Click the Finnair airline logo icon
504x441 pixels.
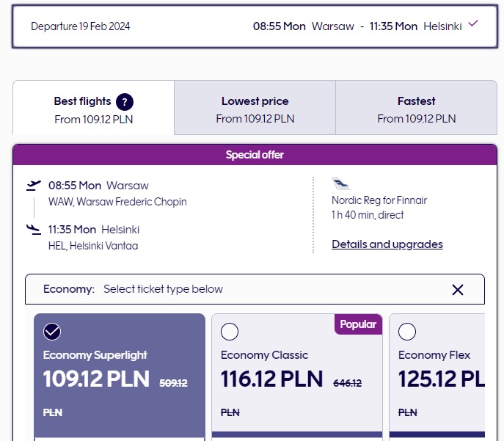(x=341, y=184)
